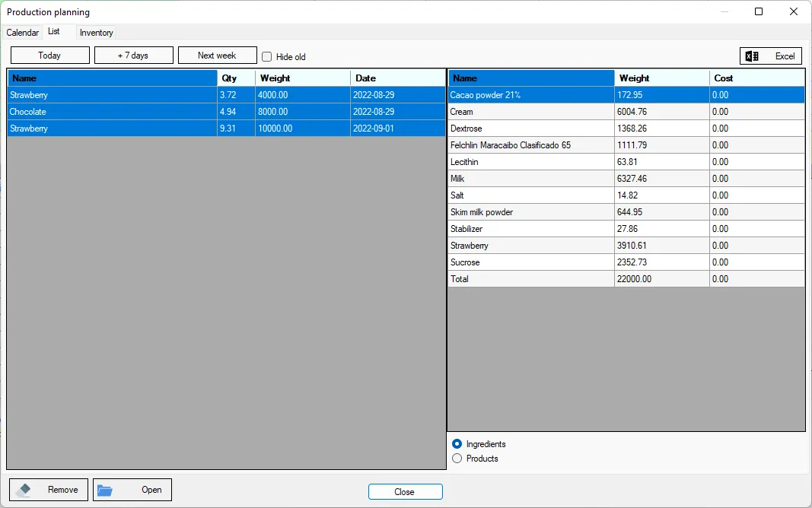812x508 pixels.
Task: Click the Remove button label
Action: tap(62, 490)
